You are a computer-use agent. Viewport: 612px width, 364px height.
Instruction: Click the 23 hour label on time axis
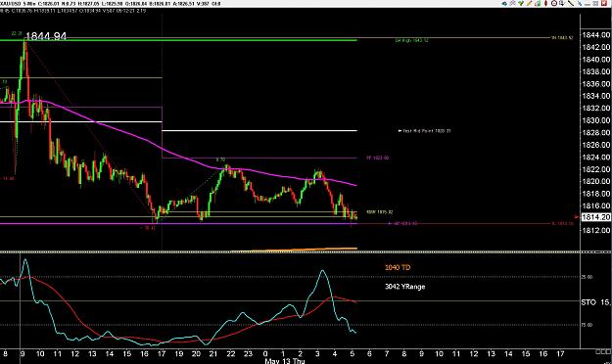click(249, 354)
